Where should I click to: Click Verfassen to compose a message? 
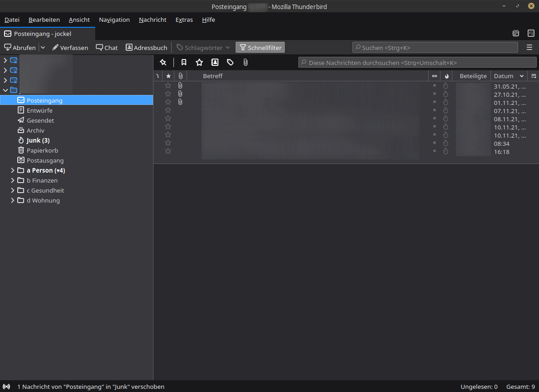tap(70, 47)
